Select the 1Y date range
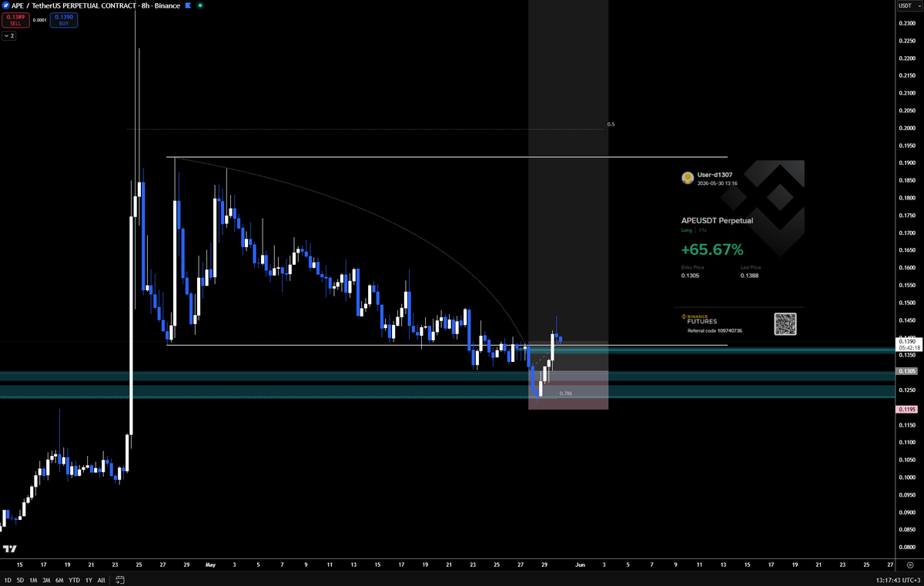 coord(89,580)
